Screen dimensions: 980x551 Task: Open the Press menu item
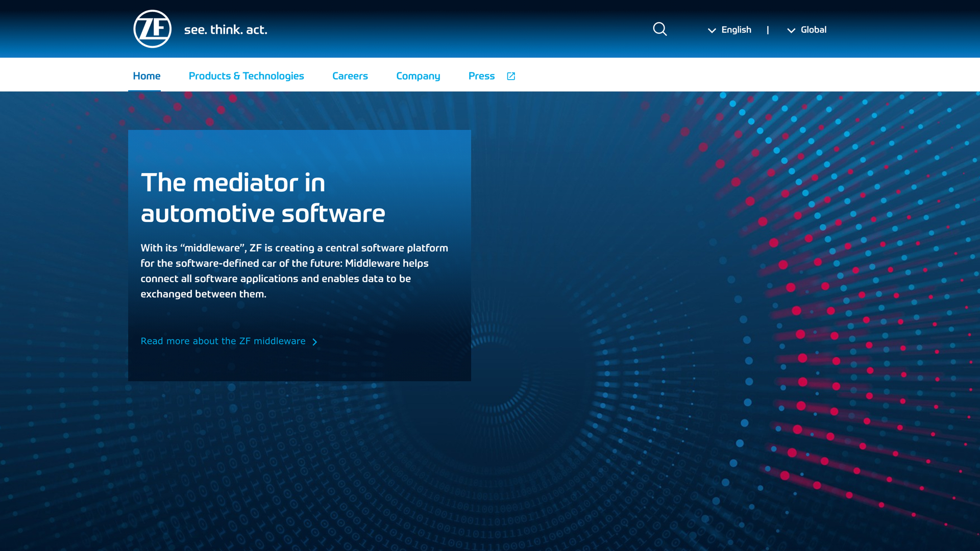[481, 76]
